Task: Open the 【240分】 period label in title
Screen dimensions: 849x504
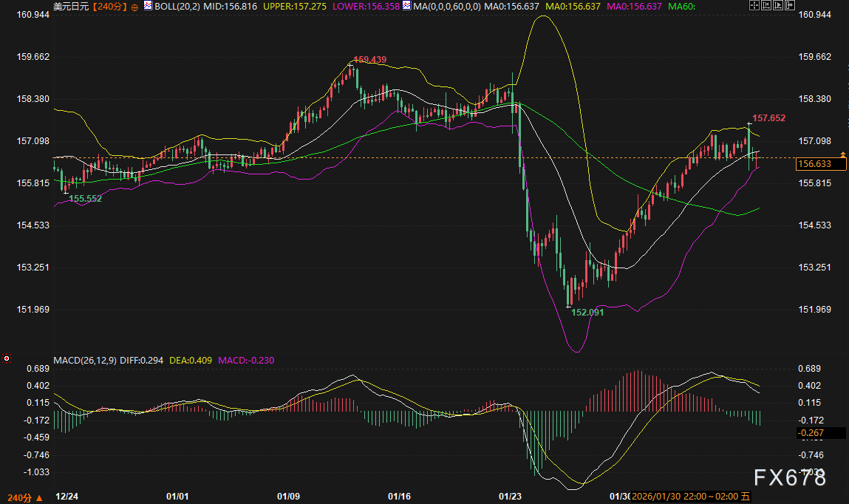Action: 109,6
